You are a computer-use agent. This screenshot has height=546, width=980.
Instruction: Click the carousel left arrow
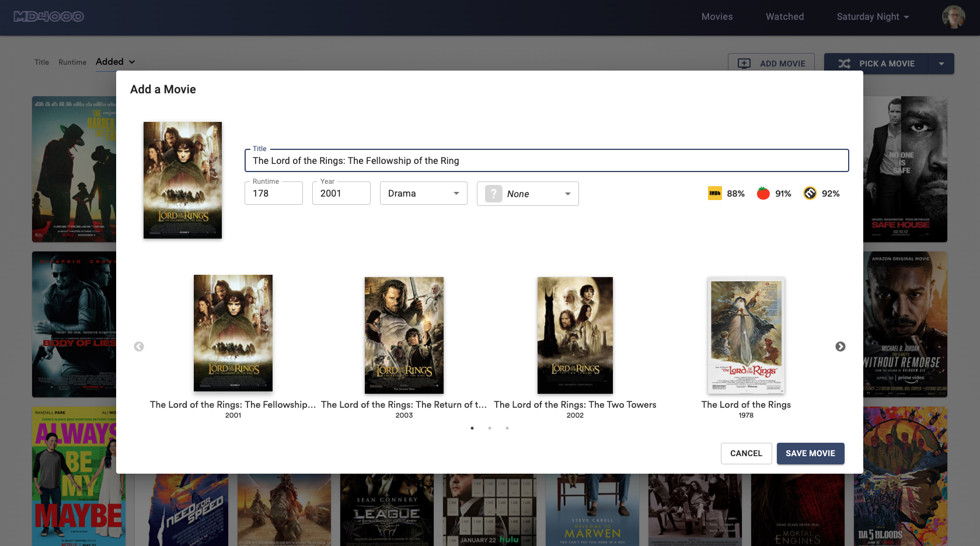pos(139,346)
